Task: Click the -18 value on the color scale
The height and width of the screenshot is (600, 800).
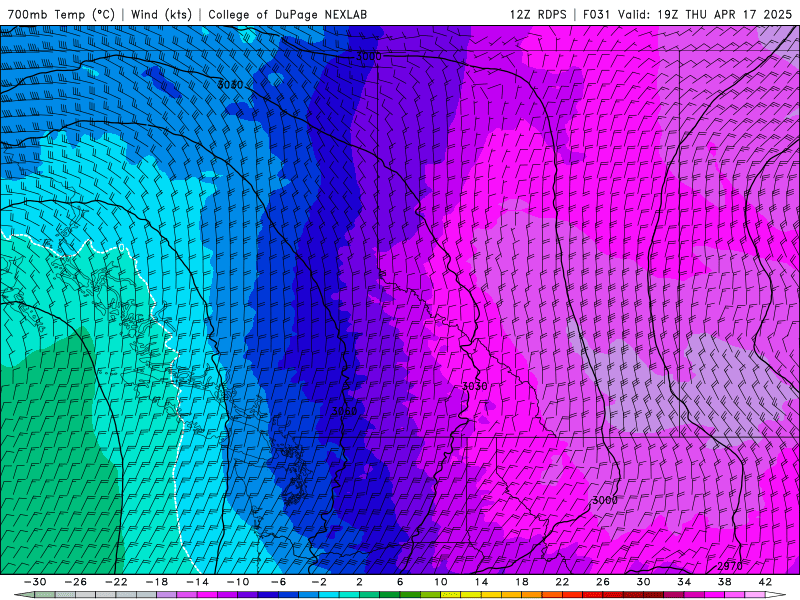Action: tap(157, 582)
